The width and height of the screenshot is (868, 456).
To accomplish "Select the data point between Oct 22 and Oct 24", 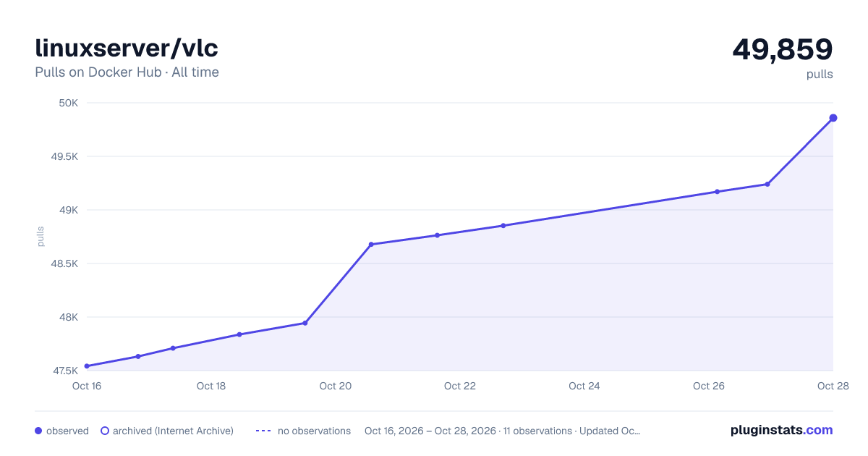I will tap(503, 226).
